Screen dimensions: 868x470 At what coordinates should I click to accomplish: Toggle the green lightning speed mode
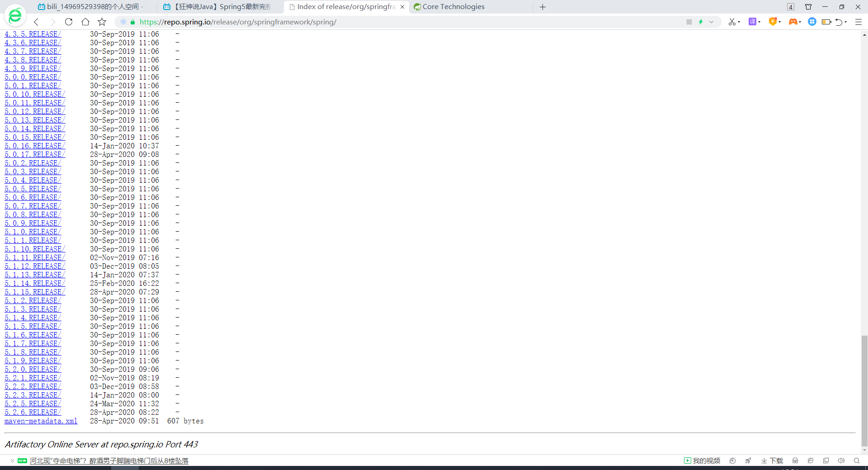[701, 22]
